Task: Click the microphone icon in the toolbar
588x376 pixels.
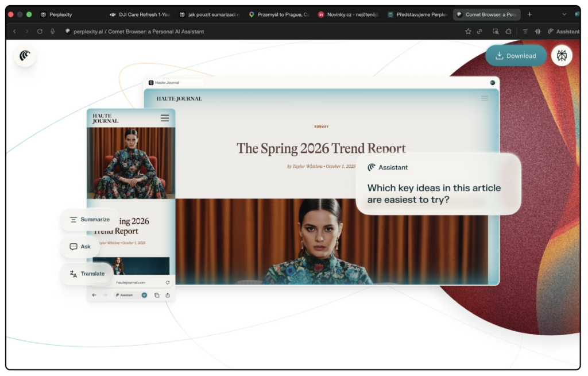Action: point(53,32)
